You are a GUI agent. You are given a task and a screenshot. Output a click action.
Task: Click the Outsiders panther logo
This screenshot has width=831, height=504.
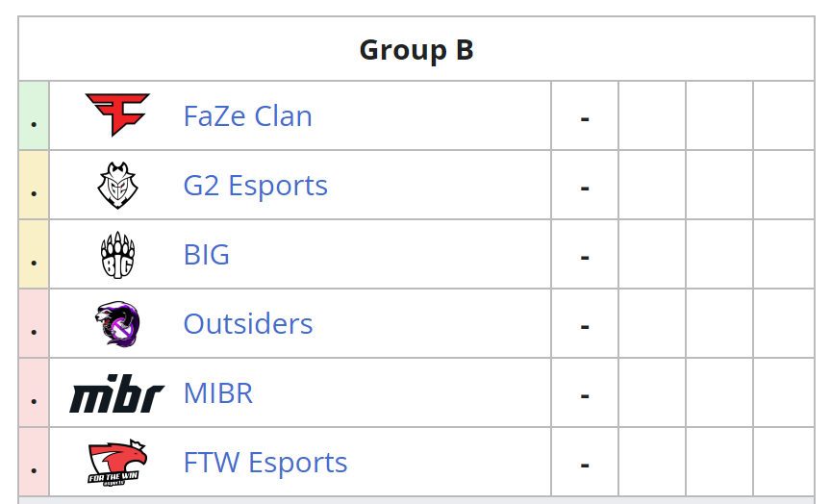pyautogui.click(x=117, y=324)
